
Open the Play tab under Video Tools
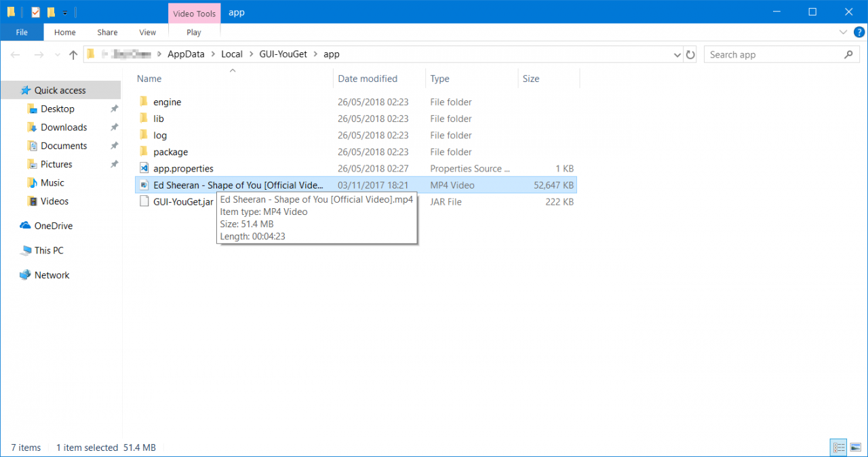coord(194,32)
